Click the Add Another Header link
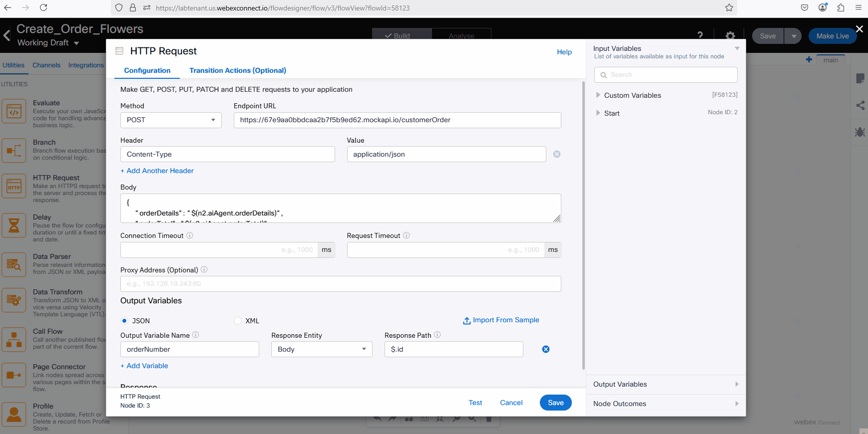The width and height of the screenshot is (868, 434). 157,171
